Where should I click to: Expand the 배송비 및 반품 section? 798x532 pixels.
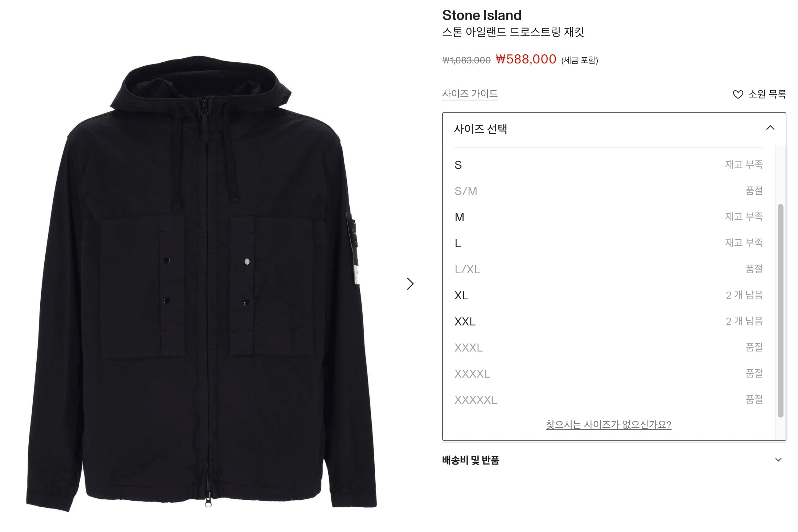[x=614, y=460]
